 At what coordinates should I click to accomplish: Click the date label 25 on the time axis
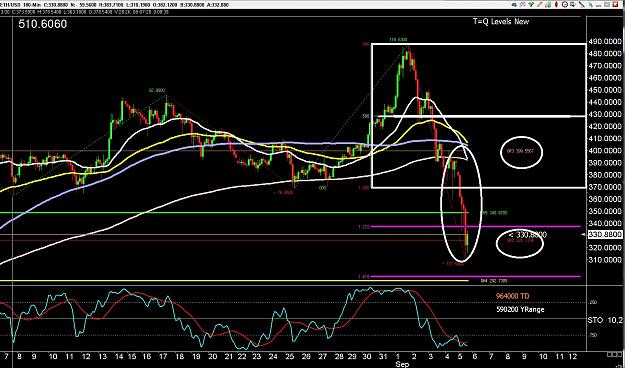pyautogui.click(x=290, y=356)
